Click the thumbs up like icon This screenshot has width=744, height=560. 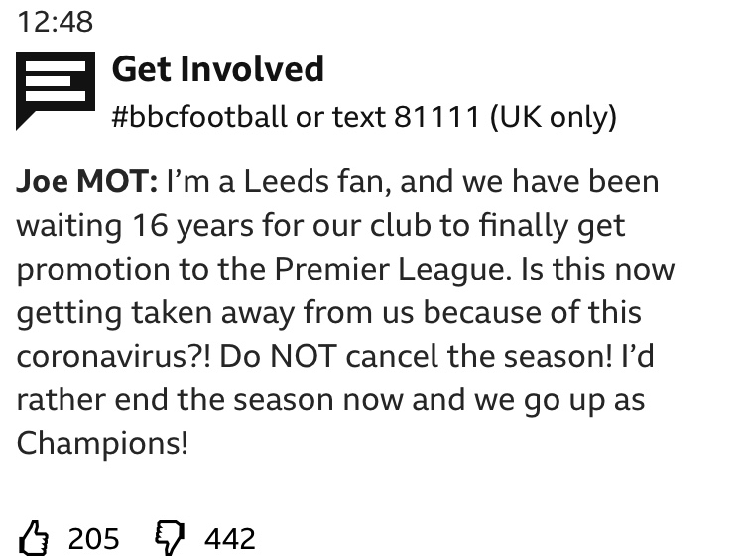coord(34,538)
